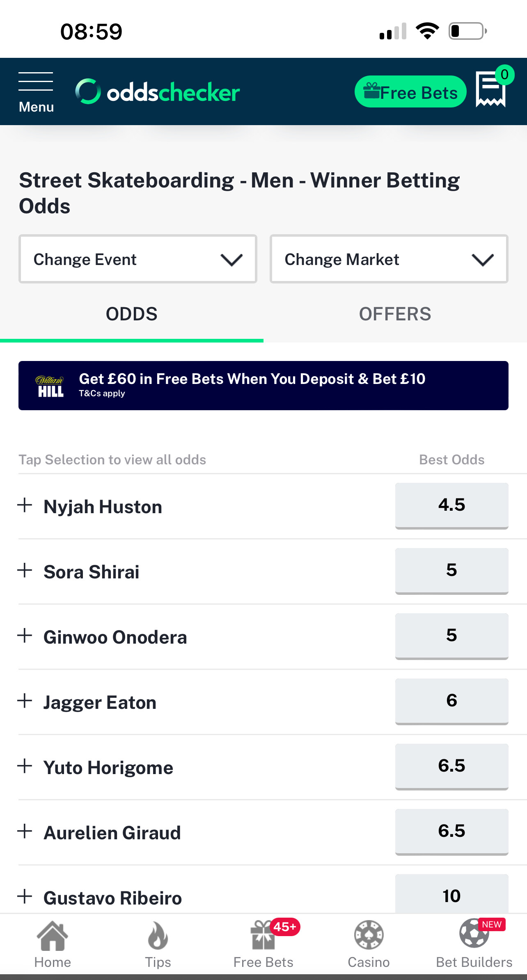Select the ODDS tab
Viewport: 527px width, 980px height.
pyautogui.click(x=131, y=314)
